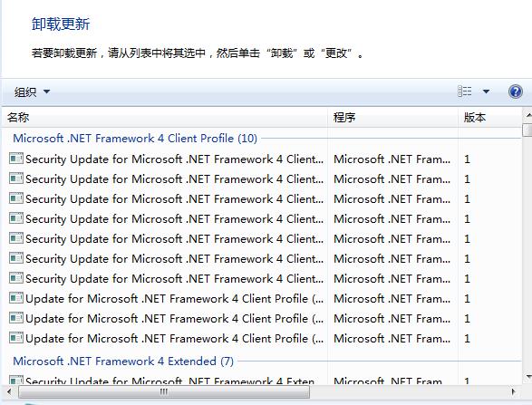Open the help question mark icon
This screenshot has width=532, height=405.
tap(515, 92)
